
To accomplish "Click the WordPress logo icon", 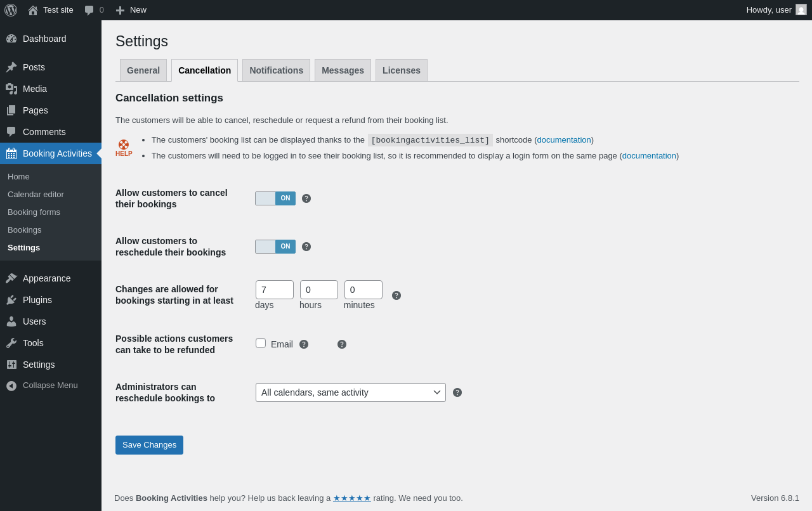I will point(11,10).
